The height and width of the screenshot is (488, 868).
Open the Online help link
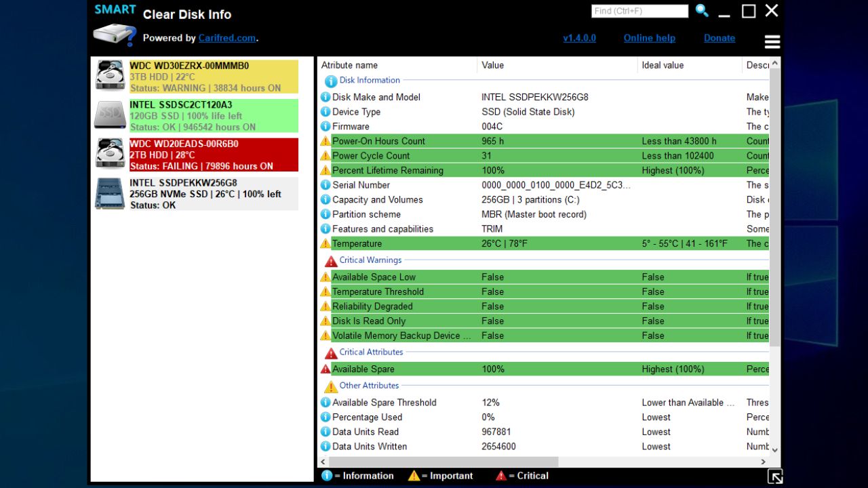click(x=649, y=38)
